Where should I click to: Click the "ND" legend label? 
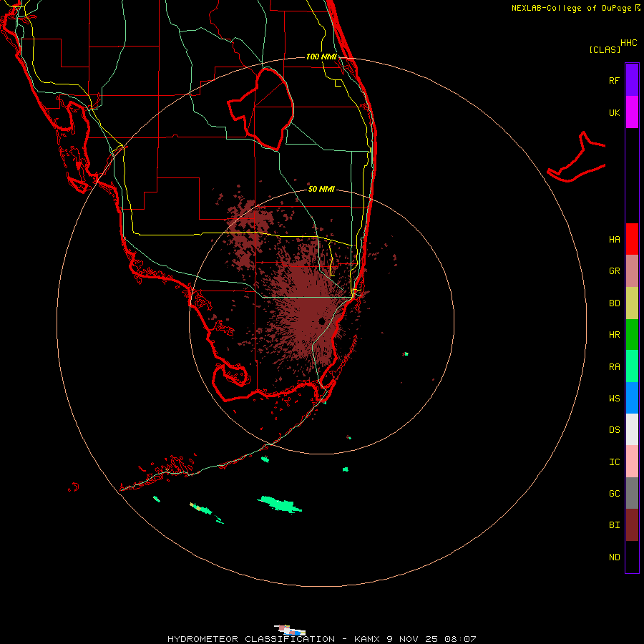click(614, 557)
